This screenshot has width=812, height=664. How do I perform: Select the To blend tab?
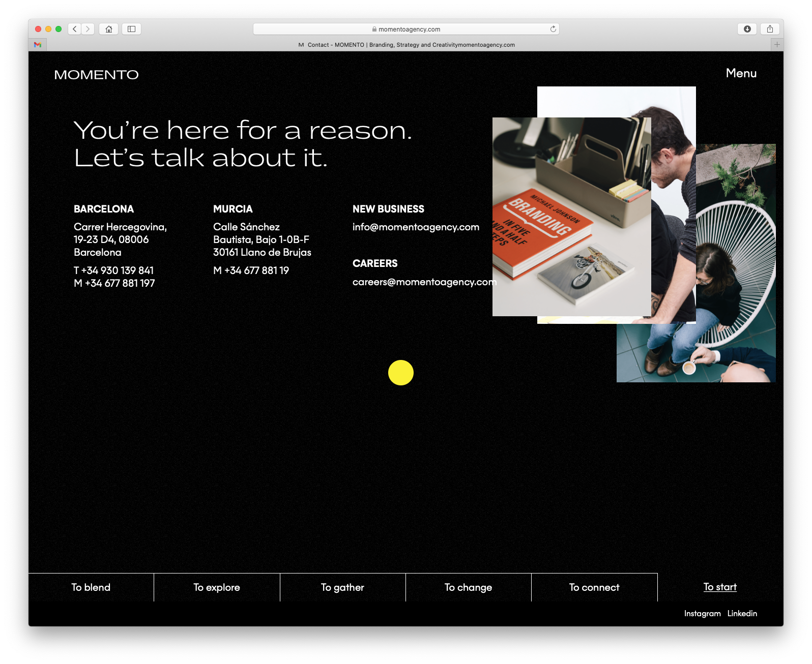pyautogui.click(x=91, y=587)
